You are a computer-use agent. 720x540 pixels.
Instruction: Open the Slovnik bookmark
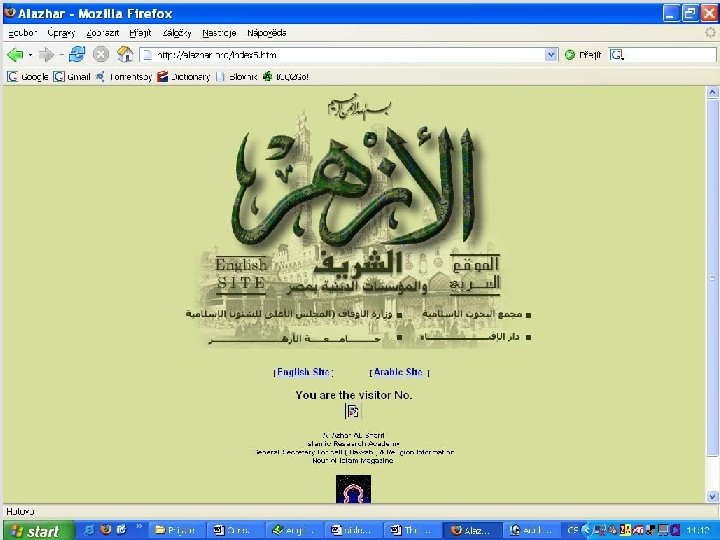[236, 77]
